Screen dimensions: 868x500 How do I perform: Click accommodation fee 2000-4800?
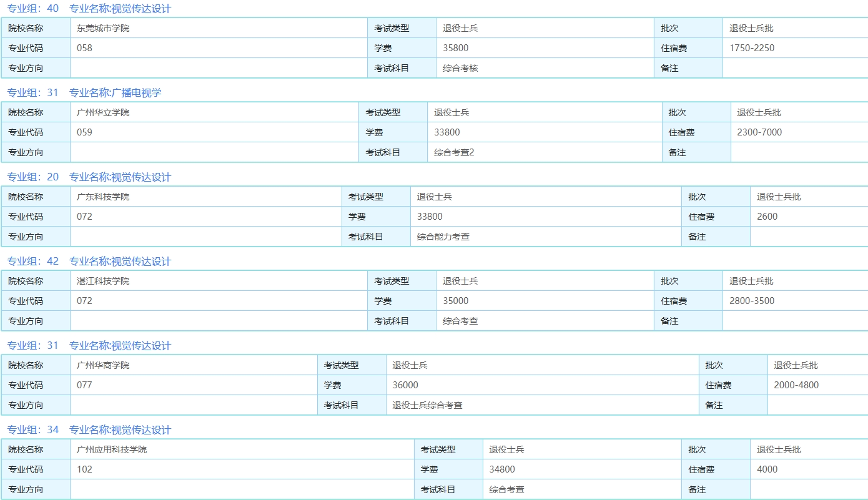[796, 385]
